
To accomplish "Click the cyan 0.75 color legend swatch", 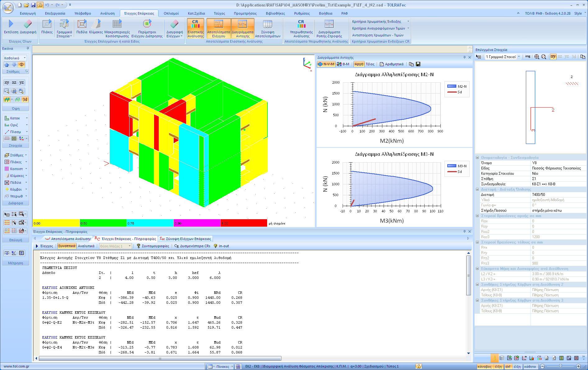I will point(150,223).
